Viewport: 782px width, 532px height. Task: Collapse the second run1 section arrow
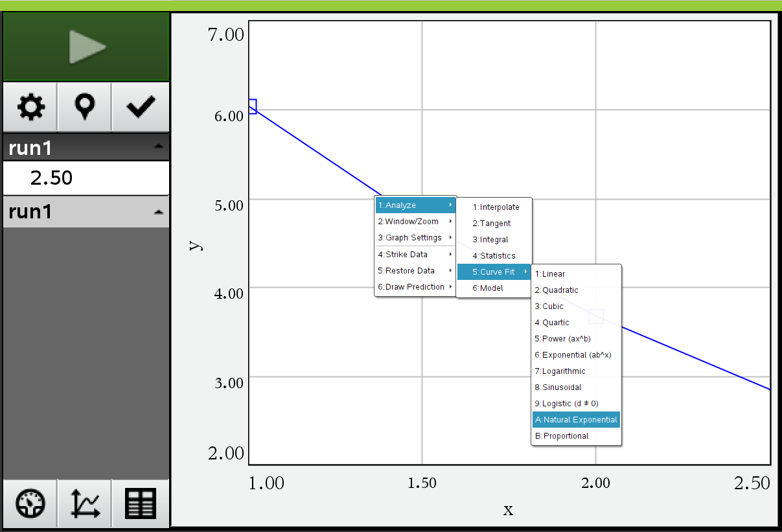coord(159,212)
